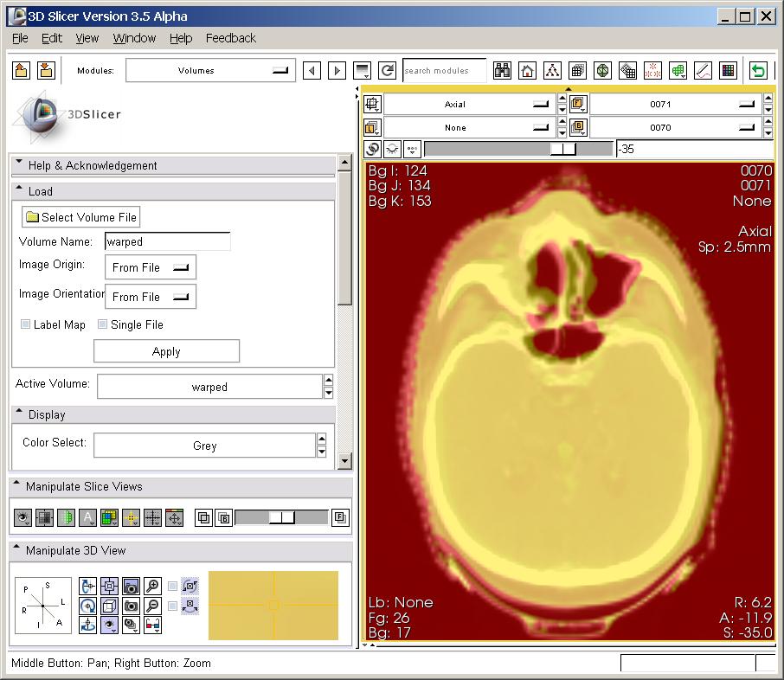Toggle the checkbox beside the 3D spin icon

point(173,587)
